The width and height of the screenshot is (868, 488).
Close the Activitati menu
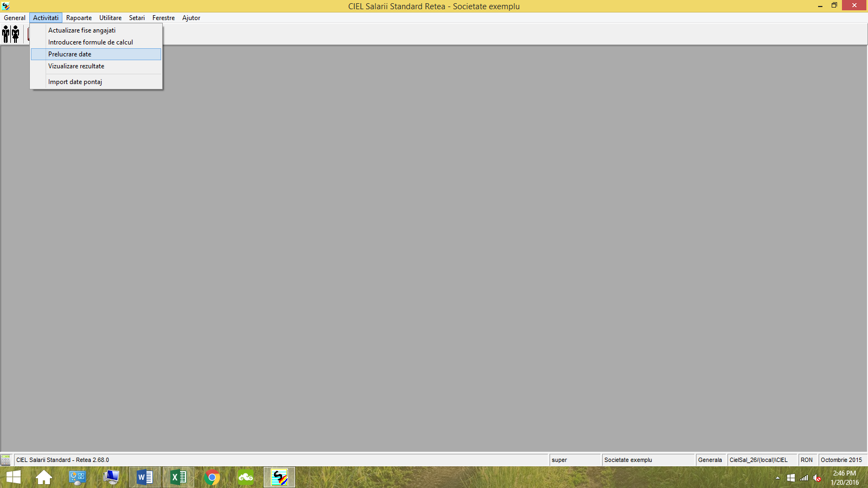click(46, 18)
